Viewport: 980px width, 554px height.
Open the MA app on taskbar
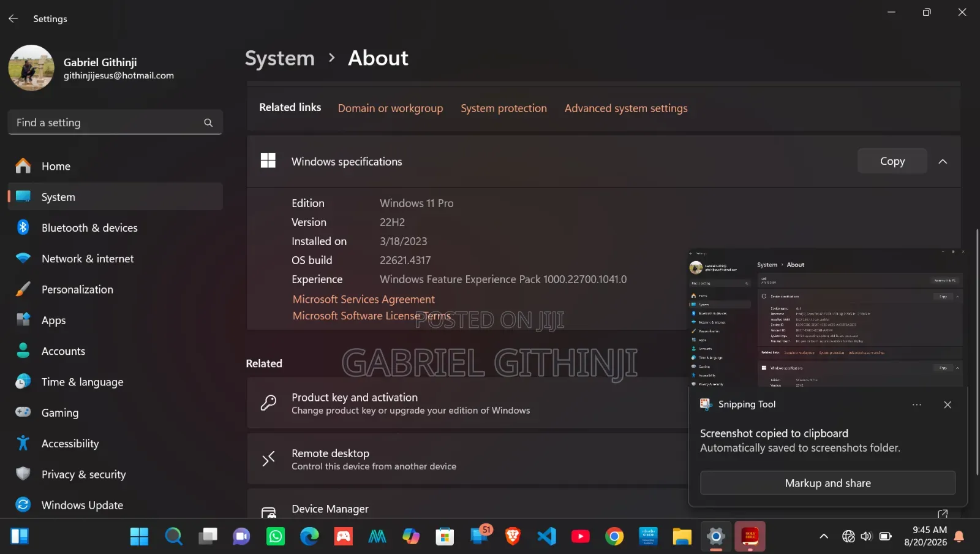377,537
